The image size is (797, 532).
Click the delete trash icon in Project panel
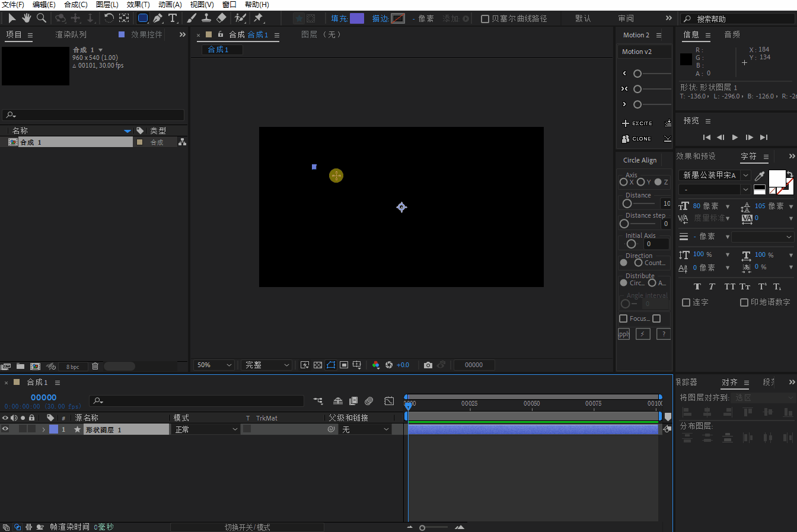point(95,367)
